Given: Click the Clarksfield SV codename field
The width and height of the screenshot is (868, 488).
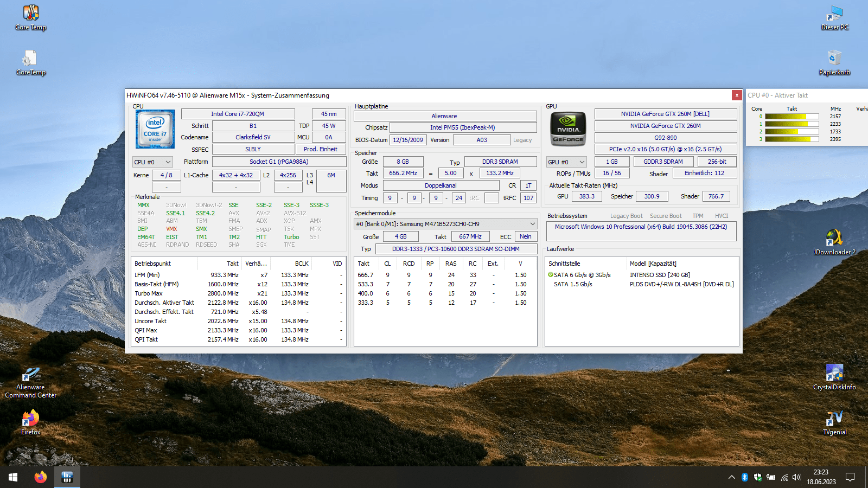Looking at the screenshot, I should 253,137.
